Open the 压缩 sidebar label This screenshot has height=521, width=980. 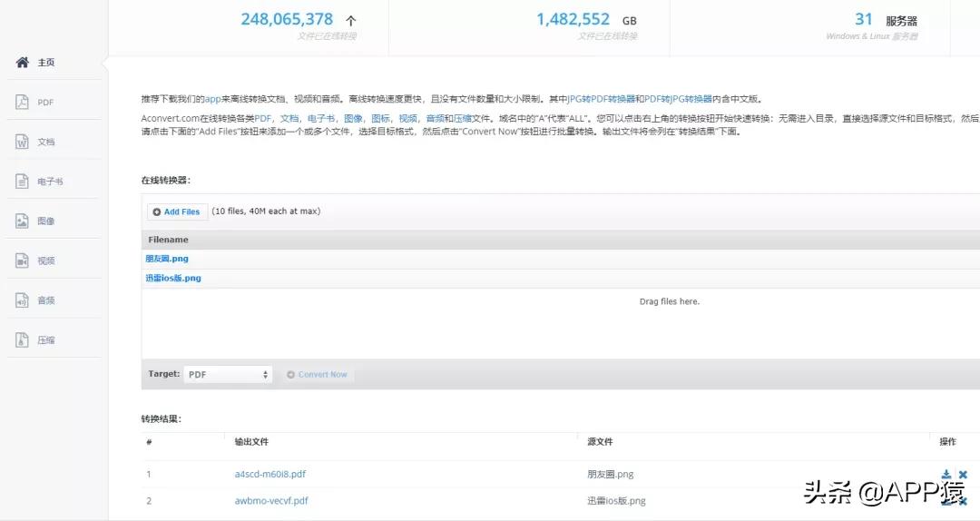click(x=45, y=340)
